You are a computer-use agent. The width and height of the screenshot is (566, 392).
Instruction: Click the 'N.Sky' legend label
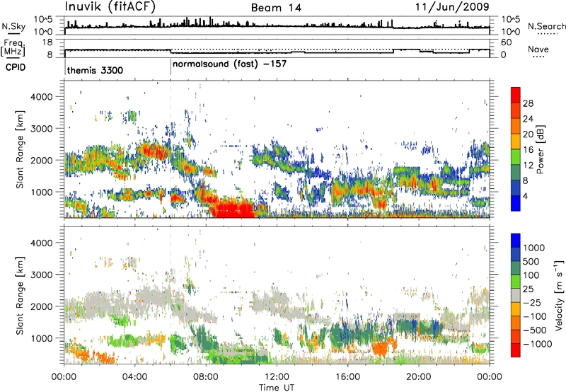(13, 26)
